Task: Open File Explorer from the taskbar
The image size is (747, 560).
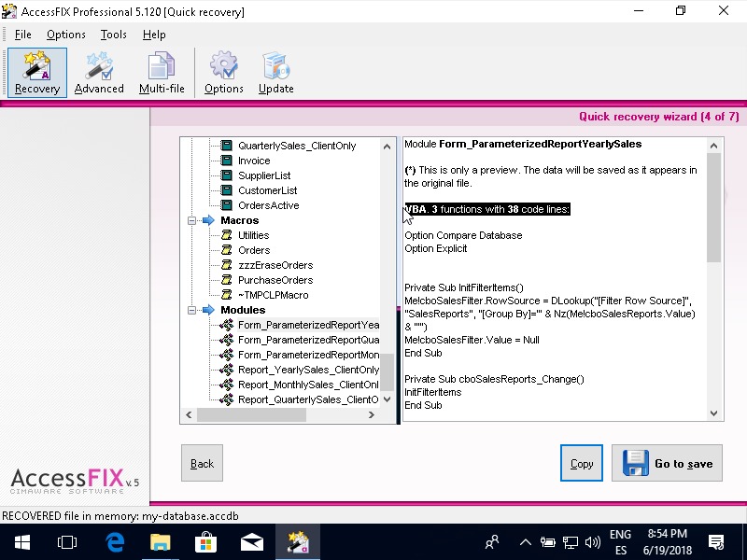Action: click(x=161, y=541)
